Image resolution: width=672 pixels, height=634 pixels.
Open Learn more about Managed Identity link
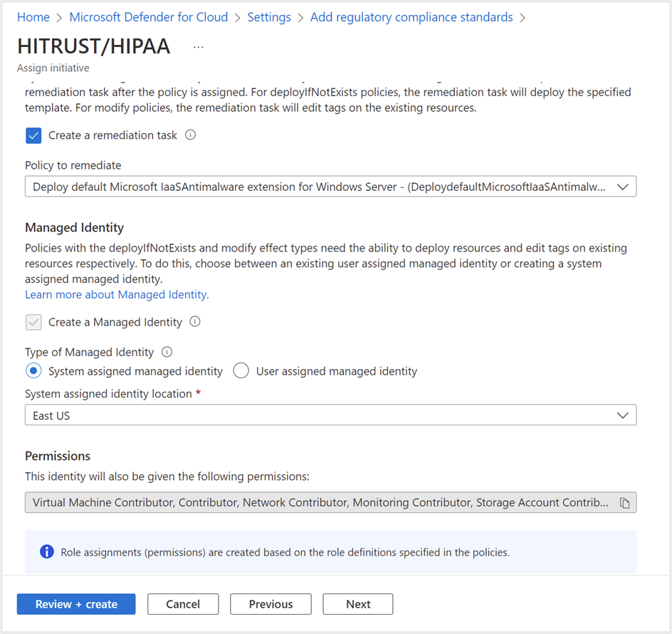117,294
